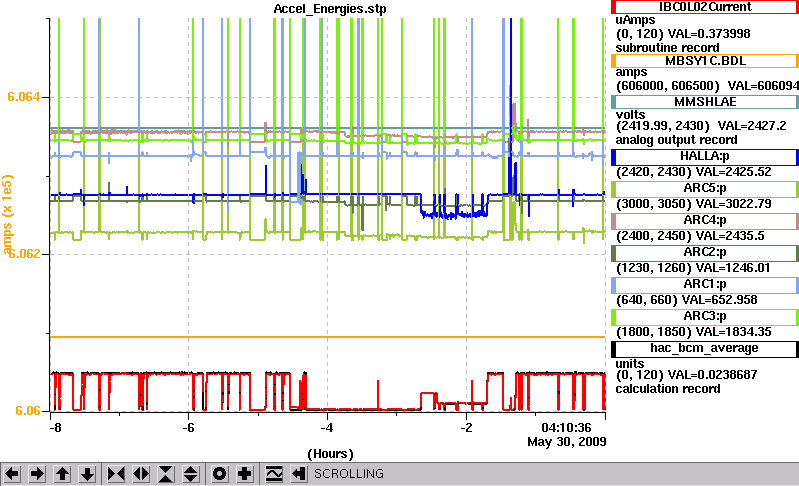799x486 pixels.
Task: Click the (Hours) axis title
Action: pos(330,454)
